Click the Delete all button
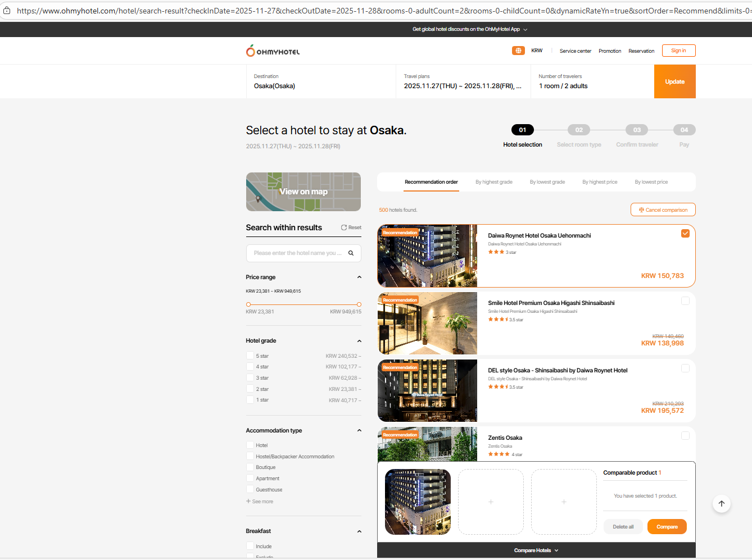The width and height of the screenshot is (752, 560). tap(623, 527)
